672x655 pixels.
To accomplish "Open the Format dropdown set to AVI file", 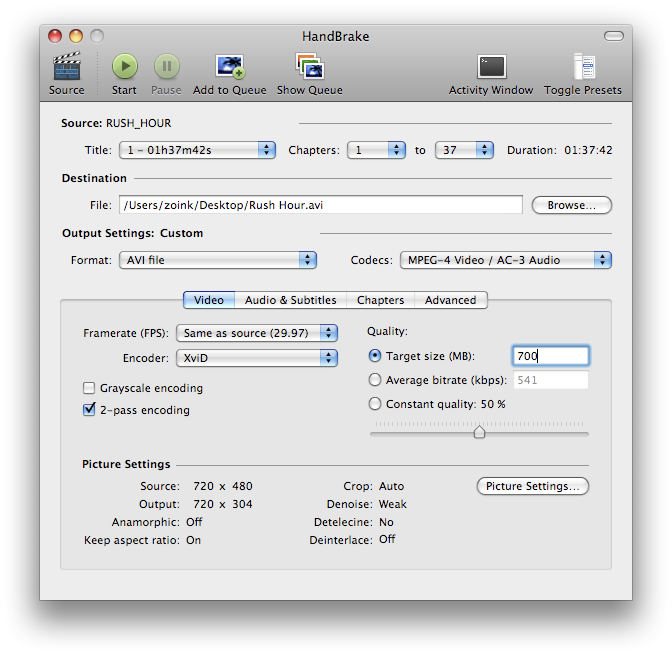I will (x=218, y=260).
